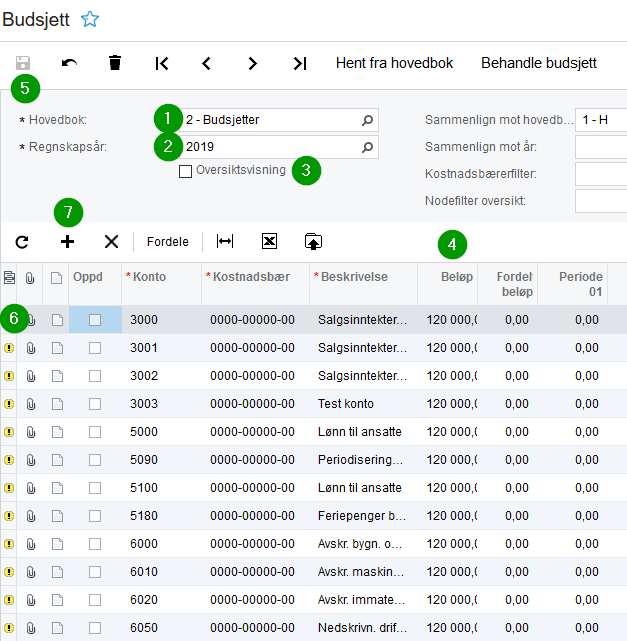Tick the Oppd checkbox for account 3001
Screen dimensions: 627x641
[95, 348]
